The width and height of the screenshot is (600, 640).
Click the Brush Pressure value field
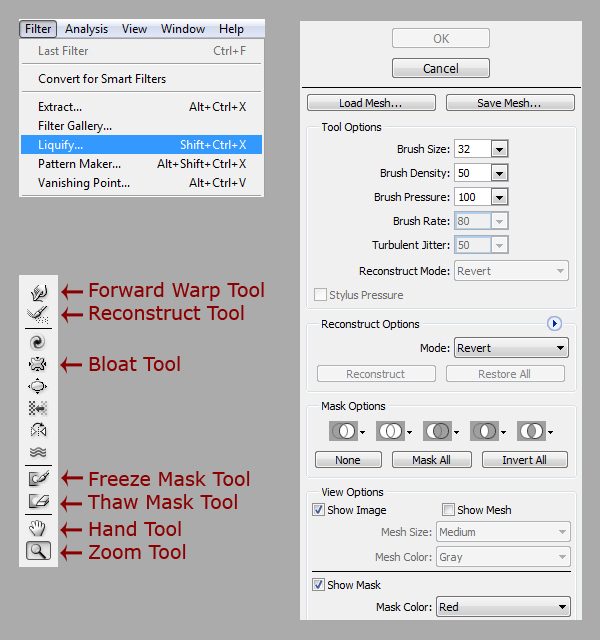click(x=473, y=197)
